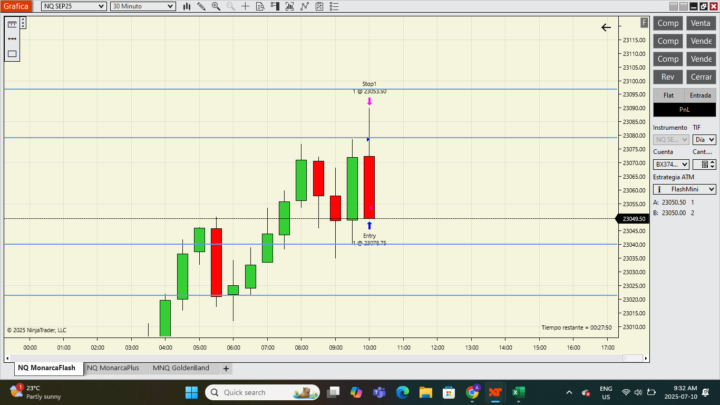
Task: Open the Cuenta BX374 account dropdown
Action: [671, 164]
